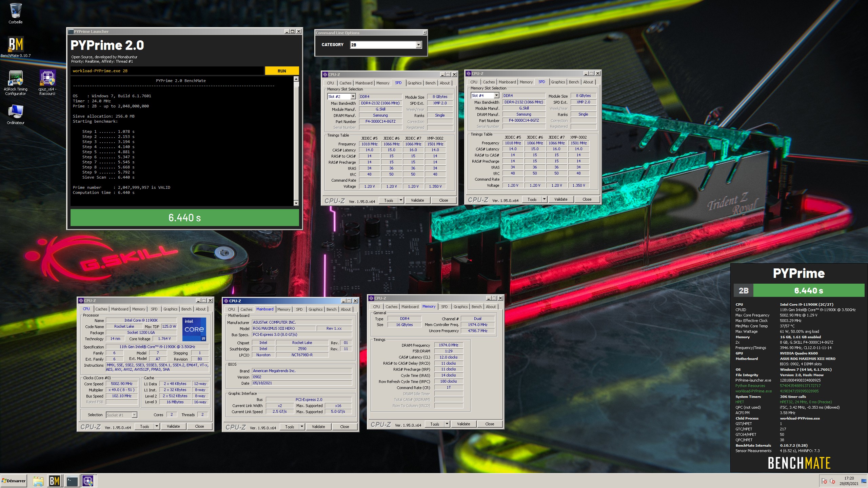Screen dimensions: 868x488
Task: Click CPU-Z title icon of Mainboard window
Action: [x=226, y=301]
